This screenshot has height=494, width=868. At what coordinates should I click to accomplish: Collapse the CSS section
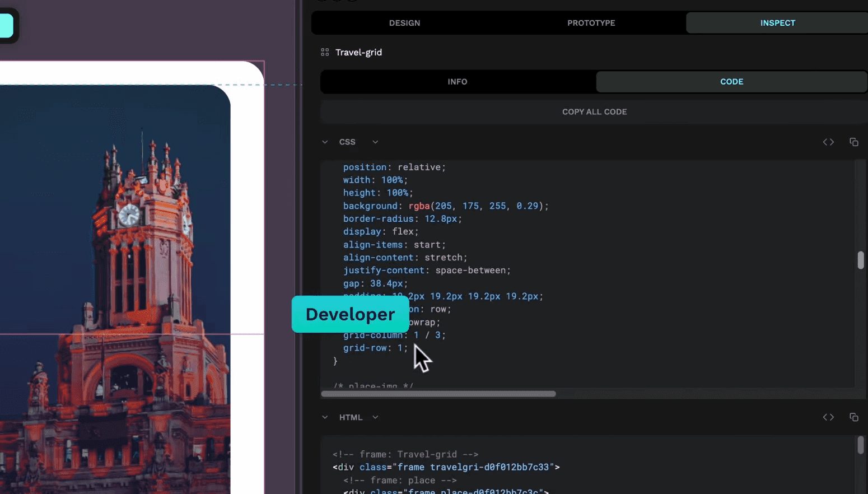[x=325, y=142]
